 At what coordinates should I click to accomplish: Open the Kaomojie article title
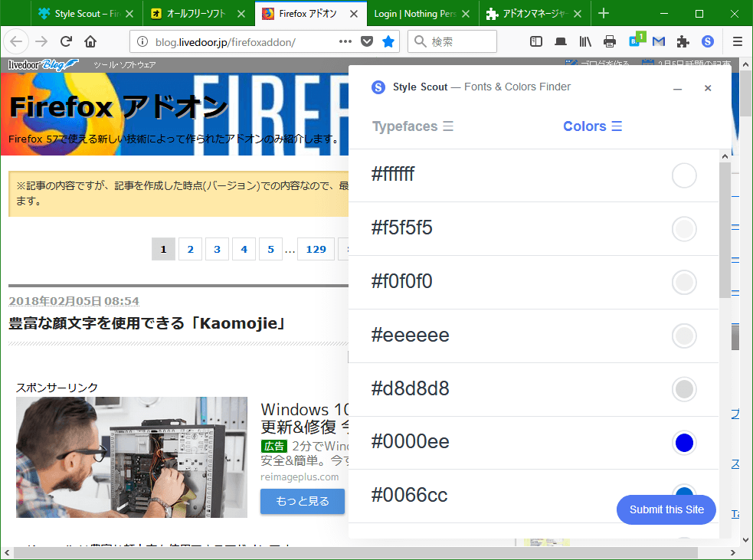pyautogui.click(x=147, y=323)
